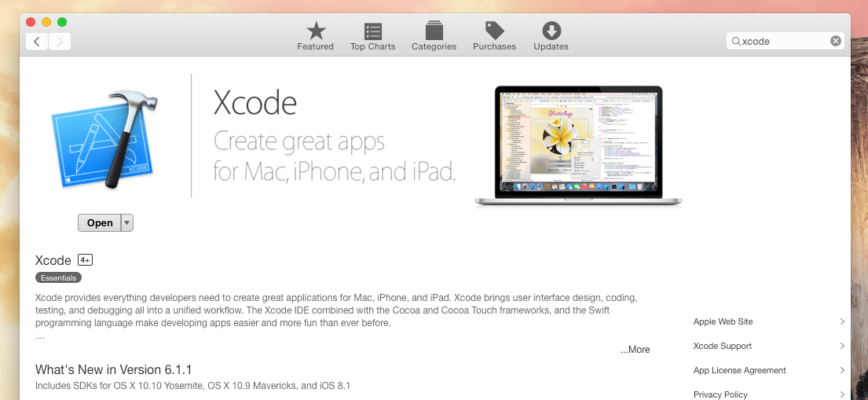Image resolution: width=868 pixels, height=400 pixels.
Task: Click the Xcode hammer app icon
Action: point(104,139)
